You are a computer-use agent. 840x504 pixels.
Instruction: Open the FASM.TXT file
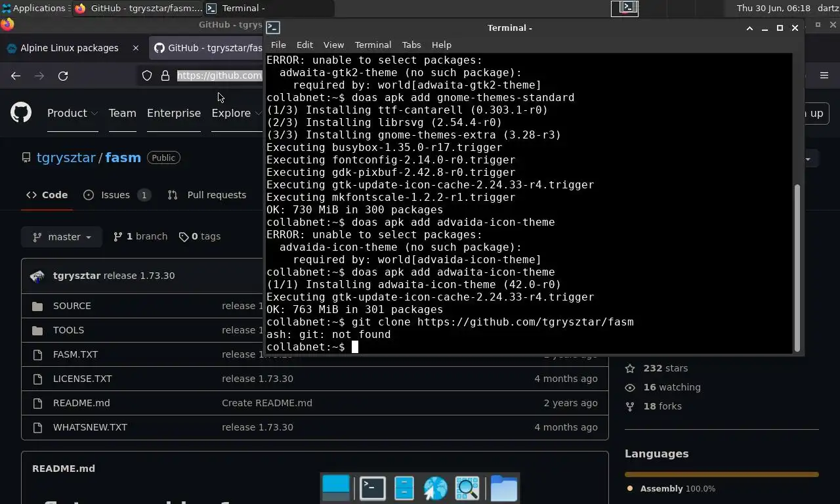click(x=75, y=354)
